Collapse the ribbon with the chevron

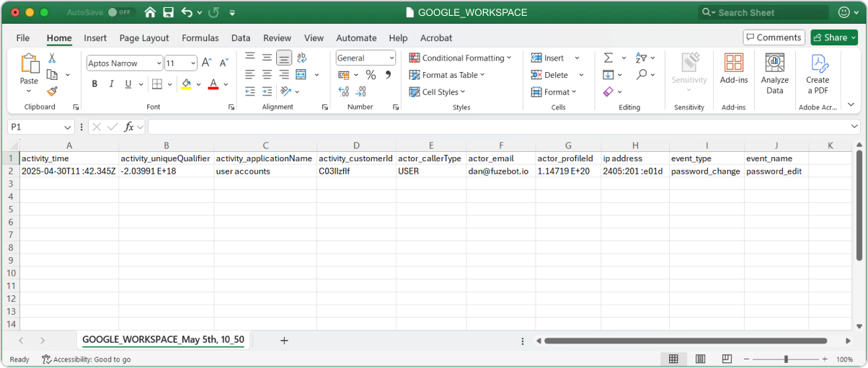851,104
